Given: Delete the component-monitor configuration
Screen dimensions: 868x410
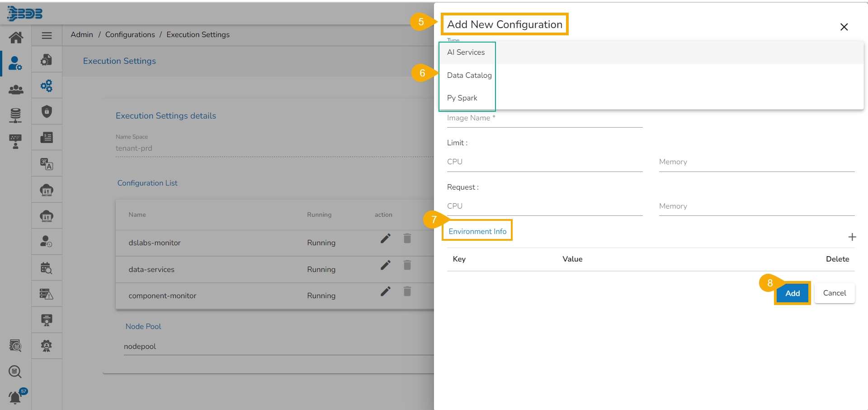Looking at the screenshot, I should pyautogui.click(x=407, y=291).
